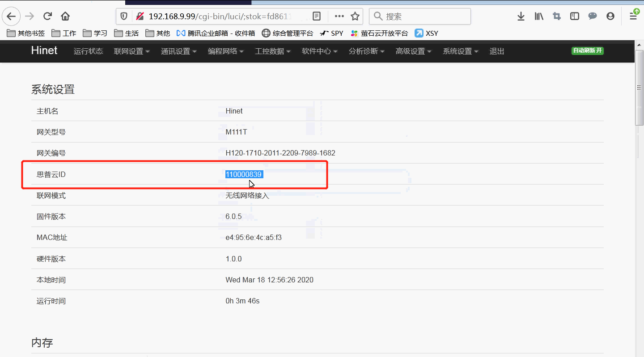Image resolution: width=644 pixels, height=357 pixels.
Task: Open the 腾讯企业邮箱 bookmark
Action: [x=216, y=33]
